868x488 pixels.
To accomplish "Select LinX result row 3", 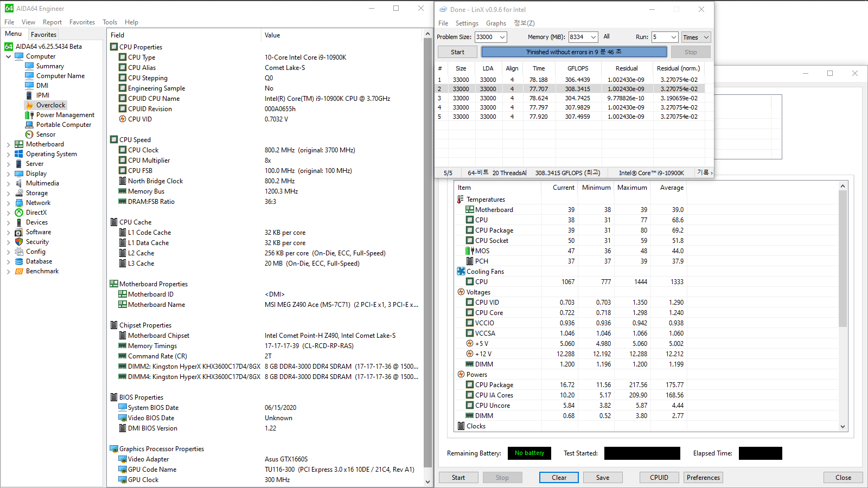I will tap(570, 98).
